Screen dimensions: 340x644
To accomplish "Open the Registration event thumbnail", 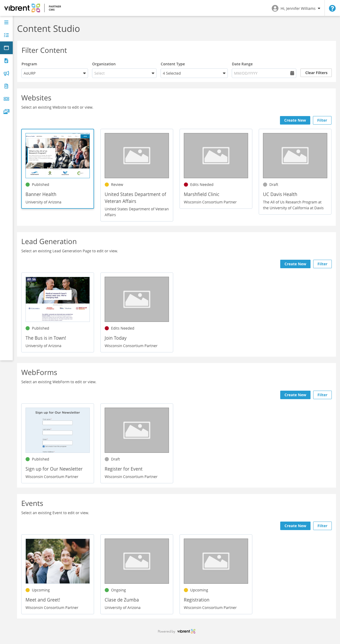I will 216,561.
